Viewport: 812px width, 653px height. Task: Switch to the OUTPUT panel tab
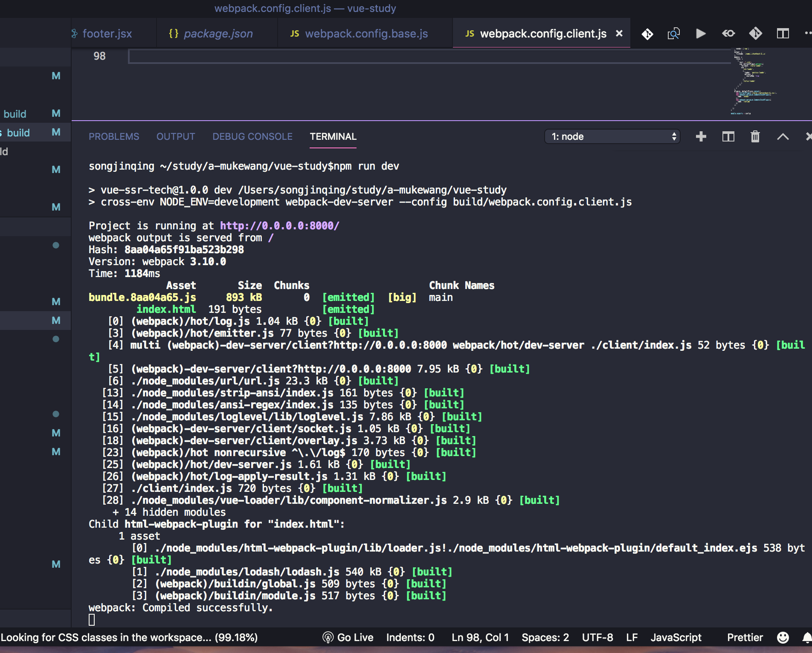176,136
